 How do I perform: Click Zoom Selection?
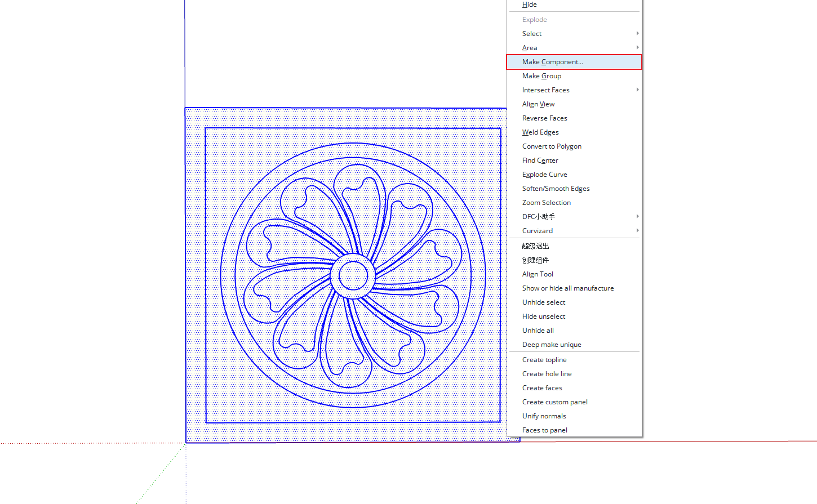tap(546, 203)
